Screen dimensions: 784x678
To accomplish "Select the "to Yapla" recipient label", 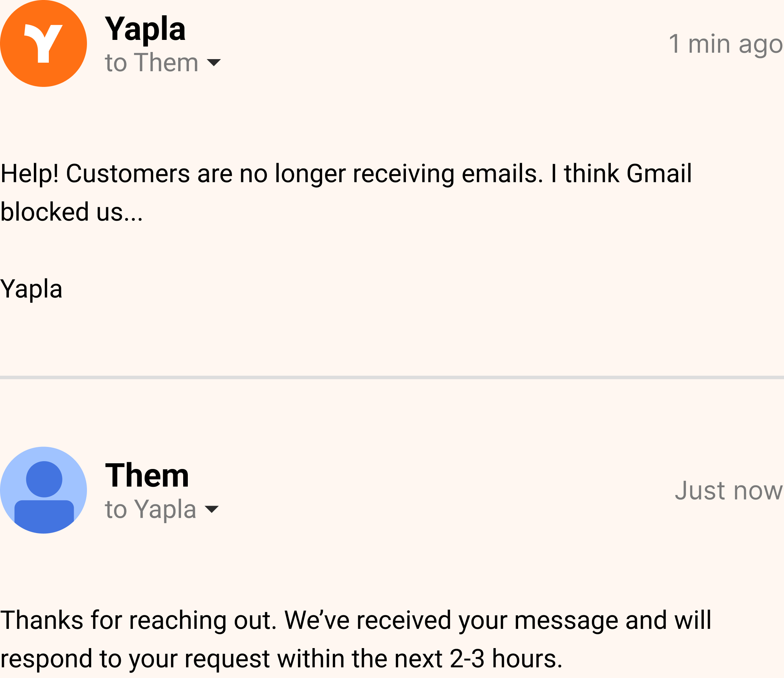I will pos(151,509).
